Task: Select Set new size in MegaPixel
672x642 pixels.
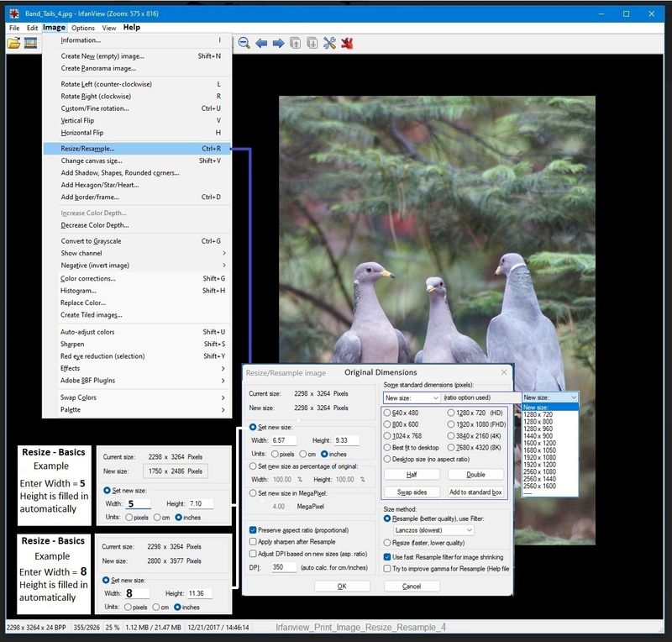Action: click(253, 493)
